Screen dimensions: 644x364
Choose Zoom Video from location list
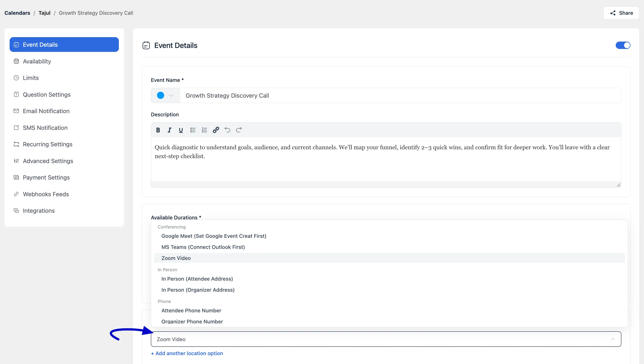(389, 258)
